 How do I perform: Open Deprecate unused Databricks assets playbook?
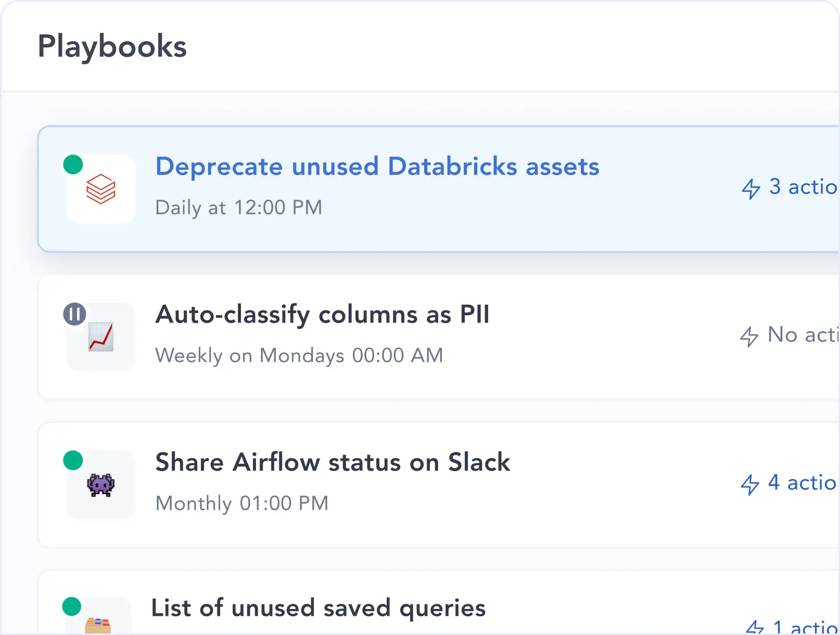click(377, 166)
